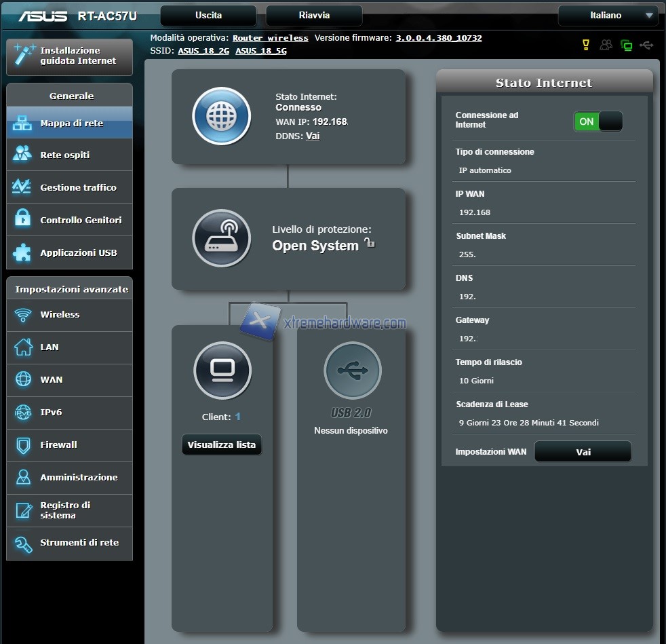Click the Visualizza lista button
This screenshot has width=666, height=644.
click(222, 445)
